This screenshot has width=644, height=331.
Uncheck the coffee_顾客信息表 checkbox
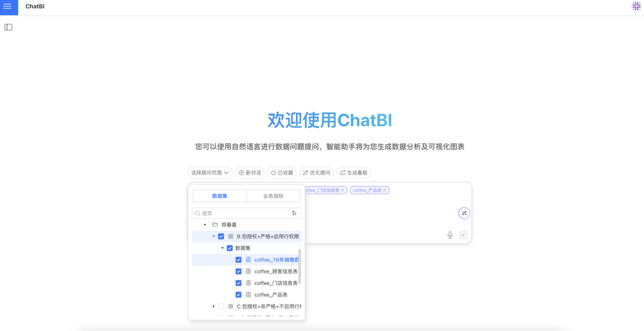238,272
